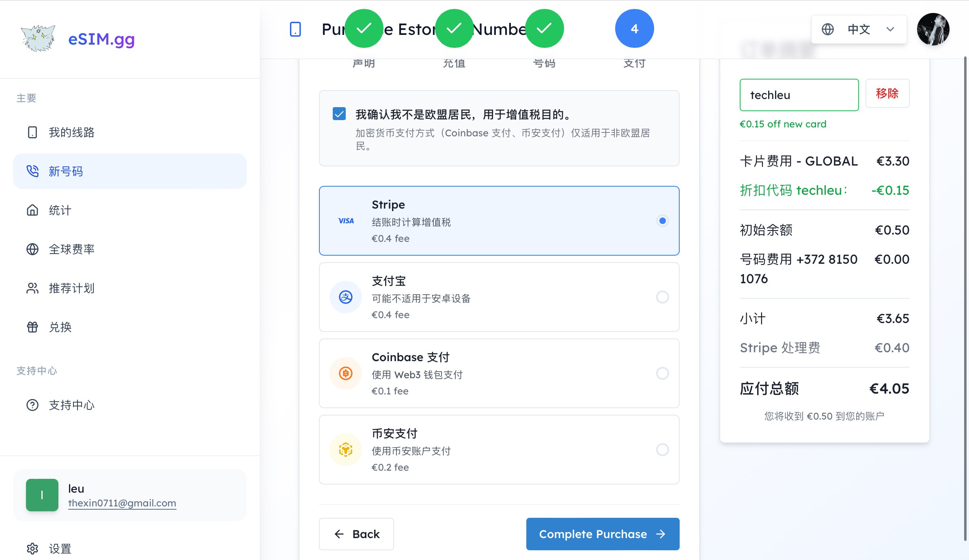
Task: Click the phone icon beside 我的线路
Action: point(32,132)
